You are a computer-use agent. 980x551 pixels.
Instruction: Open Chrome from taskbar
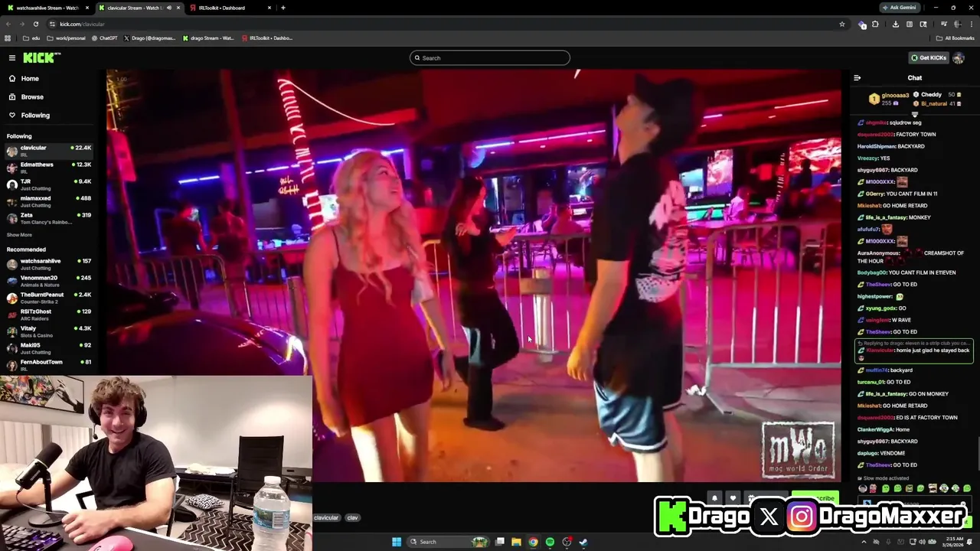pos(533,542)
